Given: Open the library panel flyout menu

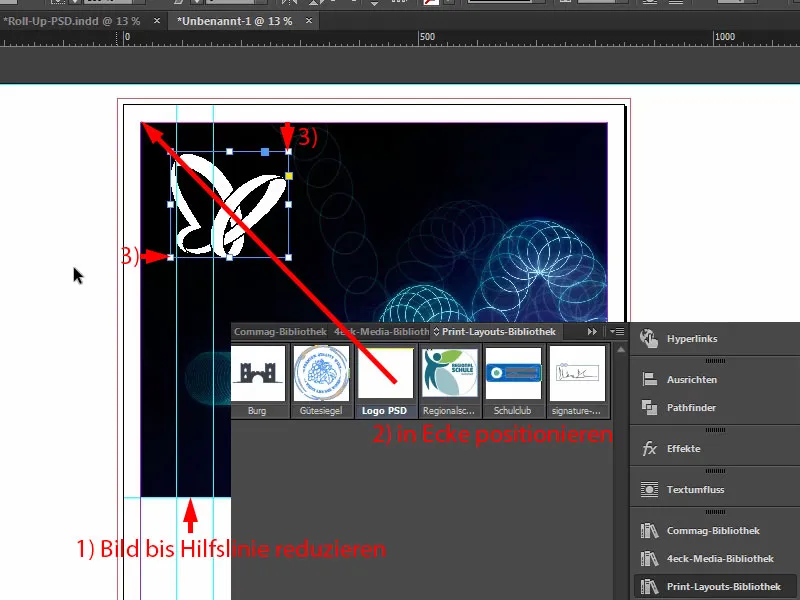Looking at the screenshot, I should tap(617, 332).
